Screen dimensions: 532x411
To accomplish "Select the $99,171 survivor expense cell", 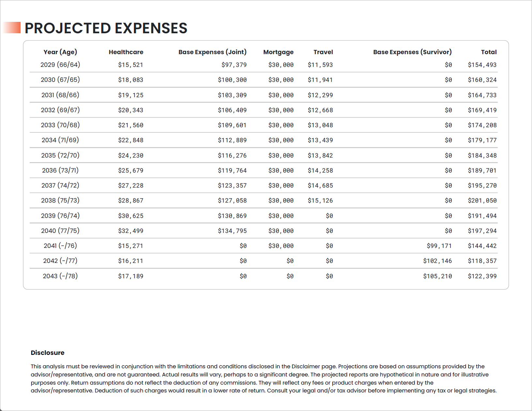I will tap(439, 246).
